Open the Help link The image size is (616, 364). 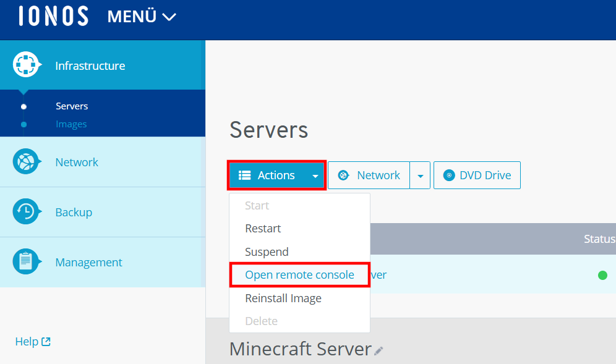pyautogui.click(x=32, y=341)
